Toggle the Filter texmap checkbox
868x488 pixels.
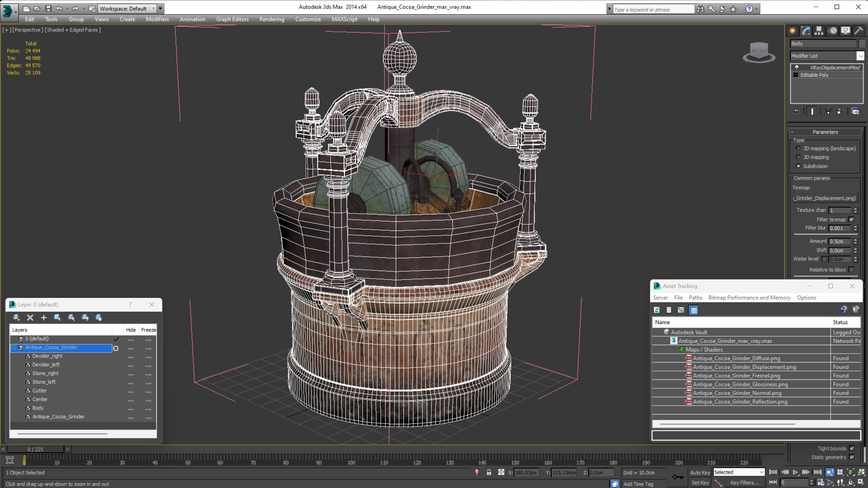852,219
